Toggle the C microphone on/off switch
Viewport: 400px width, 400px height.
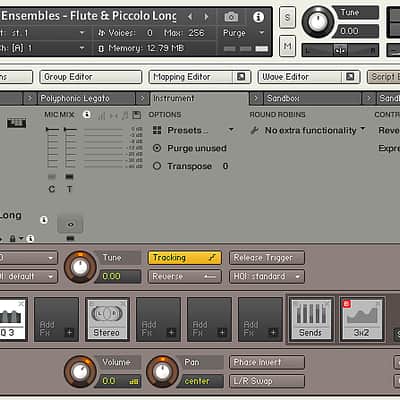pyautogui.click(x=52, y=177)
